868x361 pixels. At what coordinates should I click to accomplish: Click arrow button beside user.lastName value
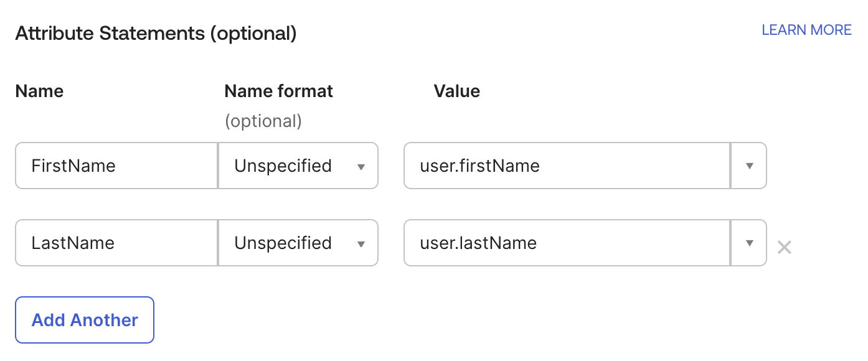749,243
